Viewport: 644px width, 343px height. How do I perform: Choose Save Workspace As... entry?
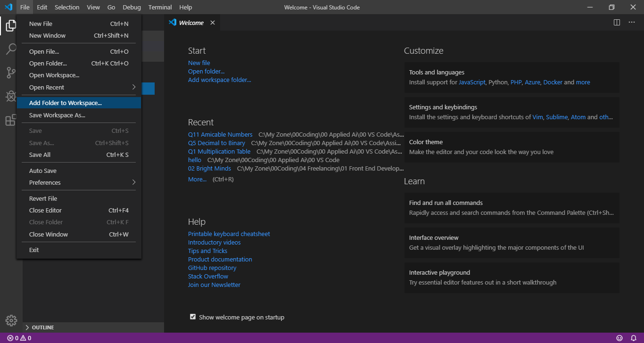[79, 115]
